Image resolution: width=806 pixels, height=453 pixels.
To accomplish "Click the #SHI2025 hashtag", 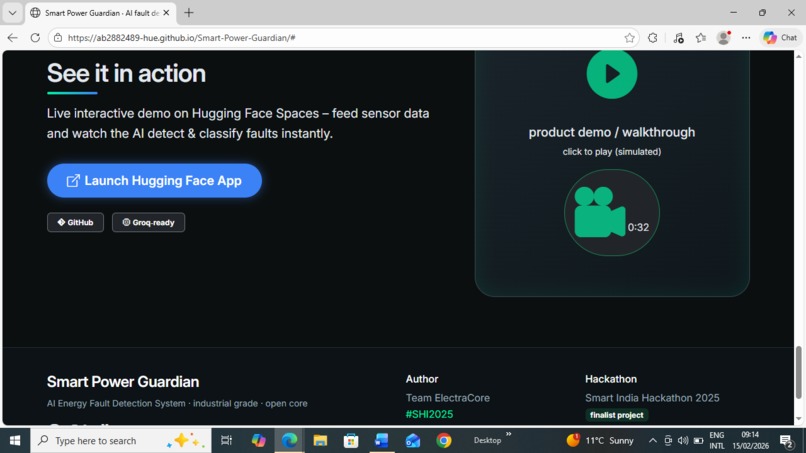I will coord(429,414).
